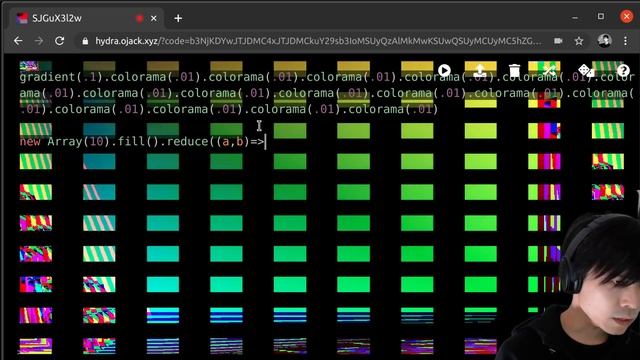Select the SJGuX3l2w browser tab
The image size is (640, 360).
86,18
